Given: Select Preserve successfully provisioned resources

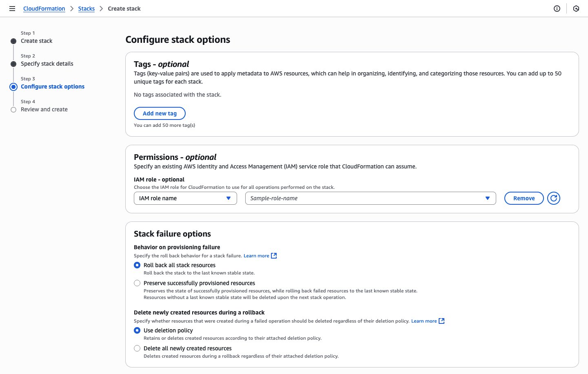Looking at the screenshot, I should point(137,283).
